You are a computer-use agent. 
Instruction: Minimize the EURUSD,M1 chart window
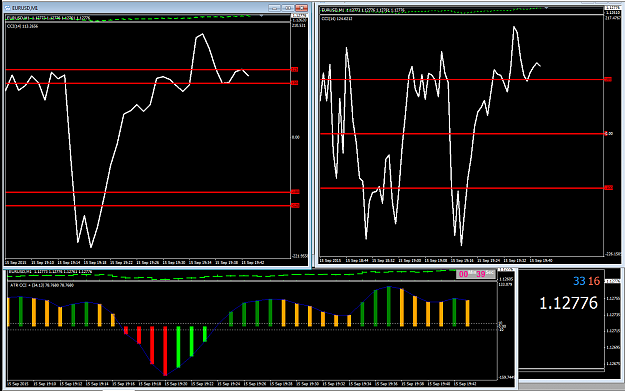point(274,8)
